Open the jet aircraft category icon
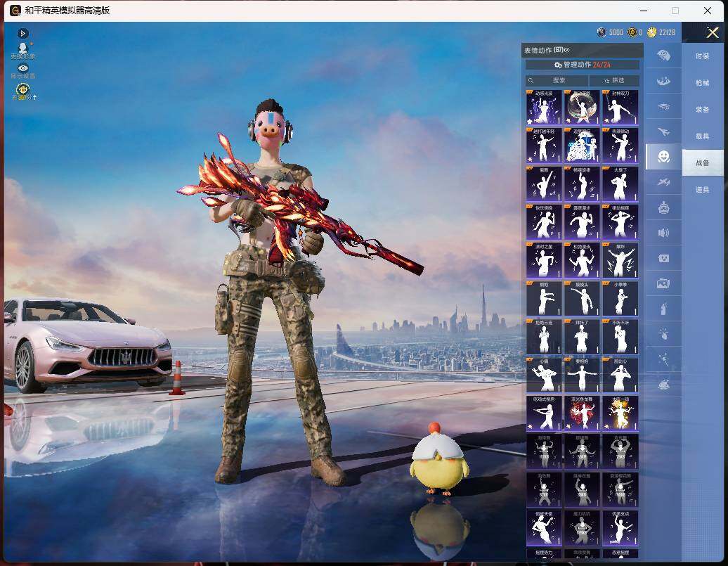This screenshot has height=566, width=728. click(x=663, y=132)
